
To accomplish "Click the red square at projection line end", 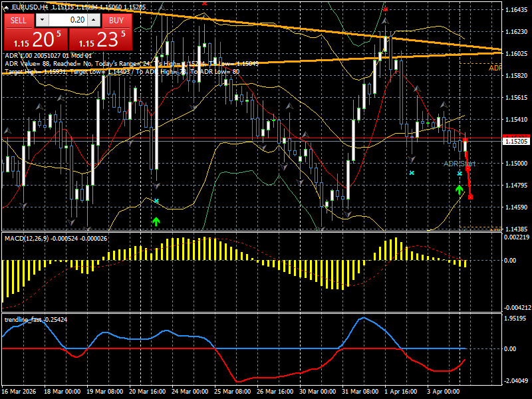I will click(470, 197).
